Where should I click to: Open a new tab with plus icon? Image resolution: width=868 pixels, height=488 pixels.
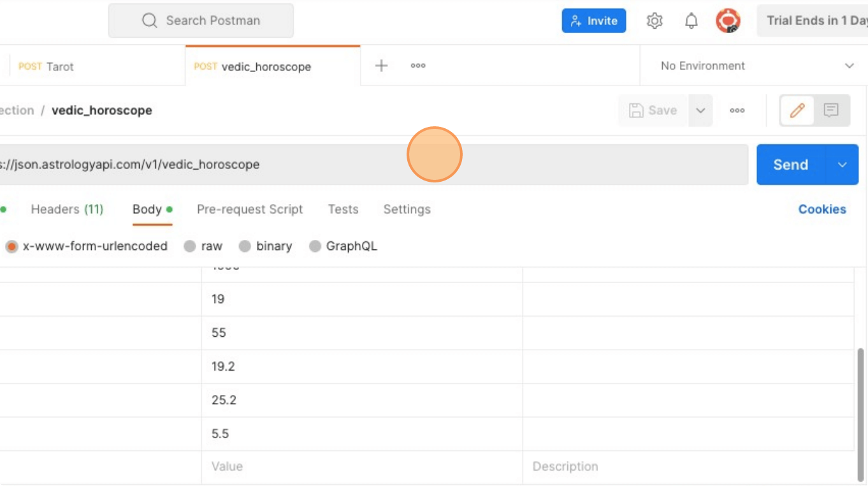click(x=381, y=66)
